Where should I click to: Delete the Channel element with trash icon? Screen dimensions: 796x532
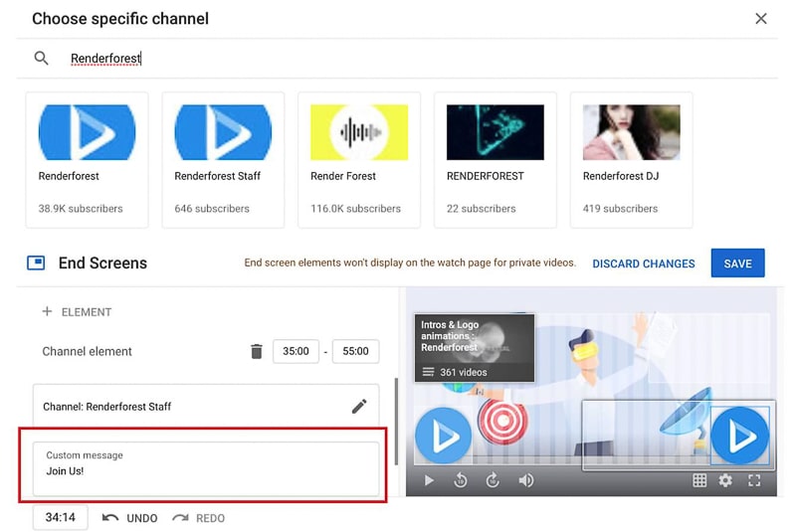pos(257,351)
